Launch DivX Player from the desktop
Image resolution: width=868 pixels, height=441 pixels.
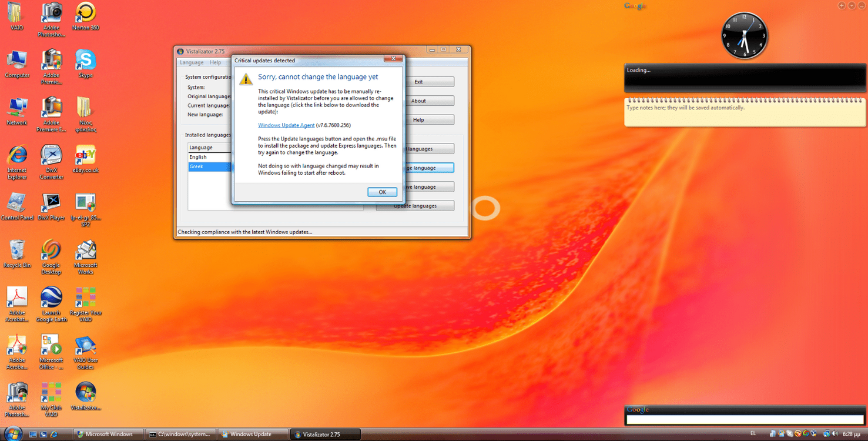pyautogui.click(x=51, y=207)
